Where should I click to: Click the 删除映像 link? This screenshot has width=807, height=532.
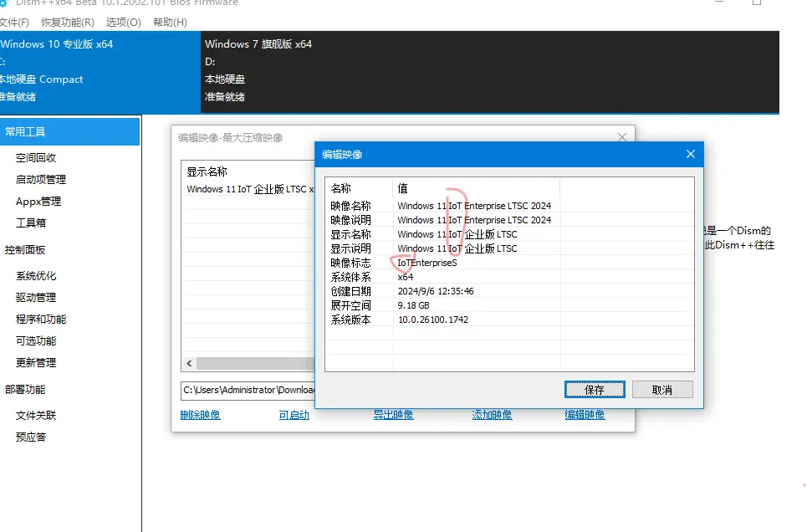click(200, 415)
